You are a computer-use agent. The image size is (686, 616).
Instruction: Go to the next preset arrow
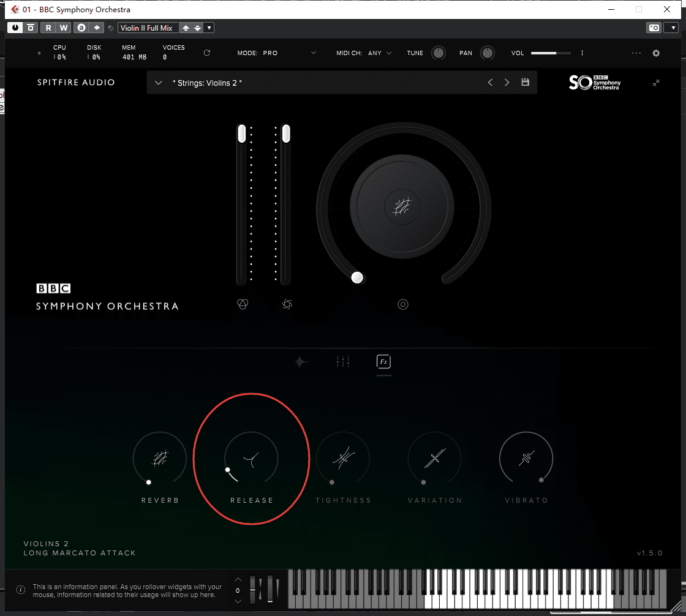pos(507,83)
